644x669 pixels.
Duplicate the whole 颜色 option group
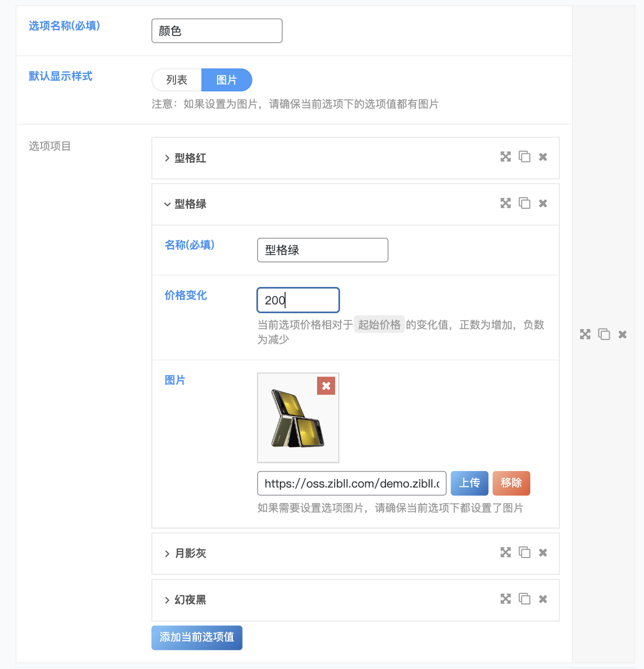click(x=603, y=334)
